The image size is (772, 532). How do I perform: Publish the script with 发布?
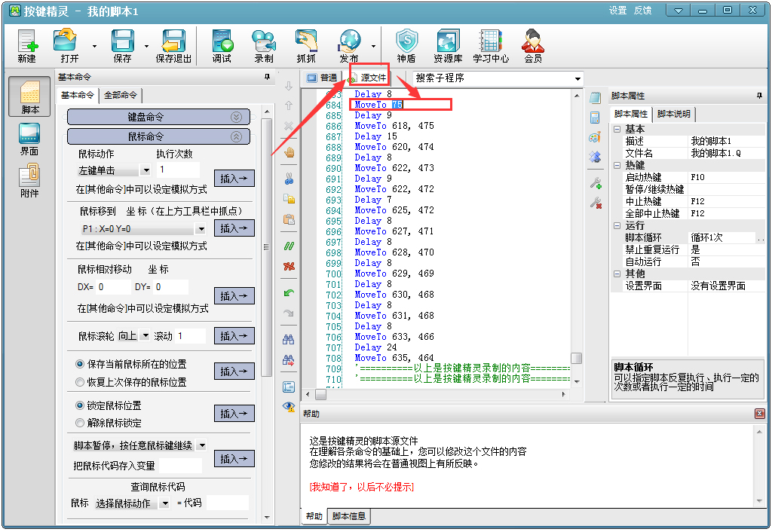349,46
